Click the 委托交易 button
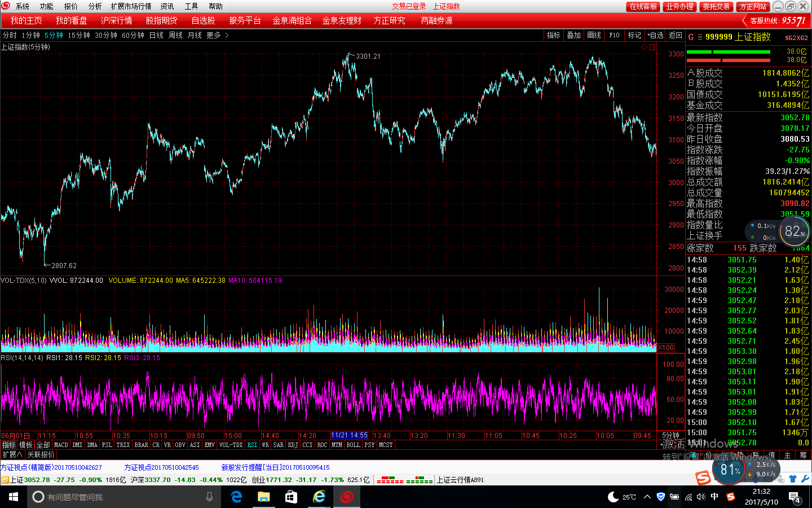Screen dimensions: 812x508 coord(716,6)
